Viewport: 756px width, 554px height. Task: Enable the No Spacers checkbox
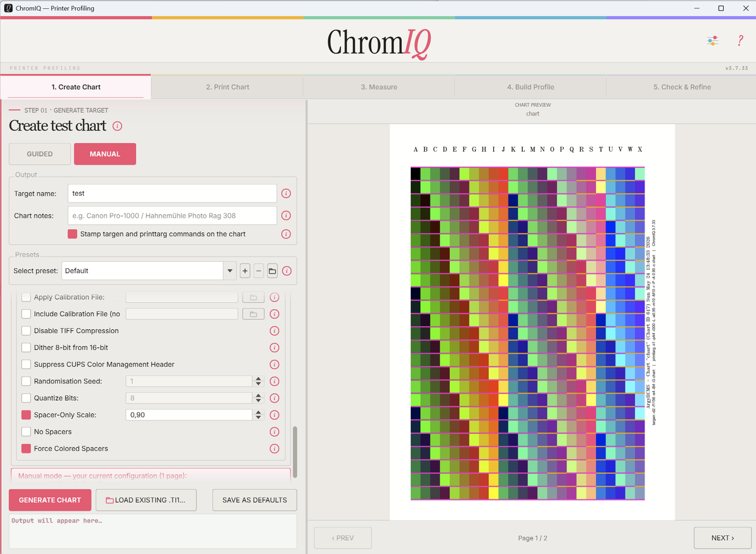(26, 432)
